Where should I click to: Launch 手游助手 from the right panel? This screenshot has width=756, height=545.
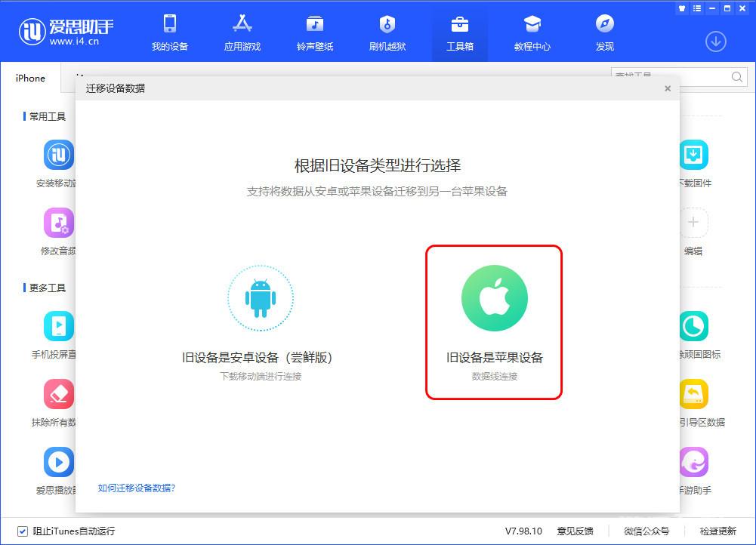693,466
